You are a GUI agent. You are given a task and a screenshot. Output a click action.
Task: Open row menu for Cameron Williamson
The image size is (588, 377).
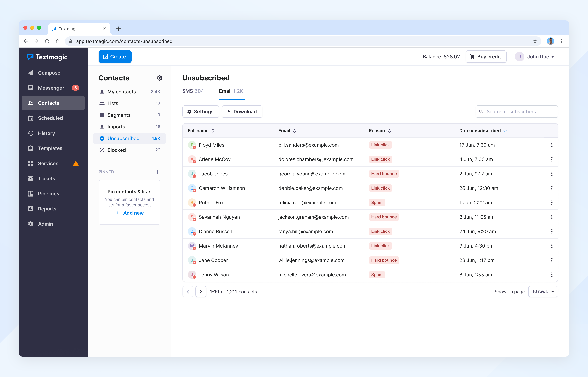(552, 188)
